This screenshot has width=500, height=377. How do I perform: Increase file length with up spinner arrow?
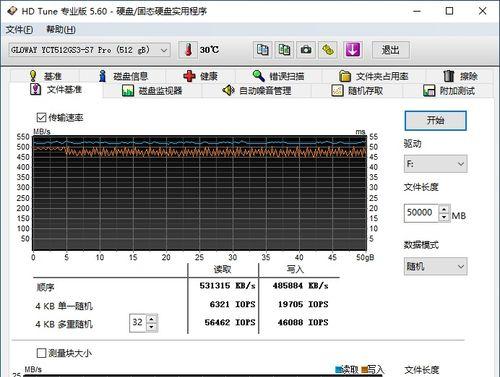444,209
